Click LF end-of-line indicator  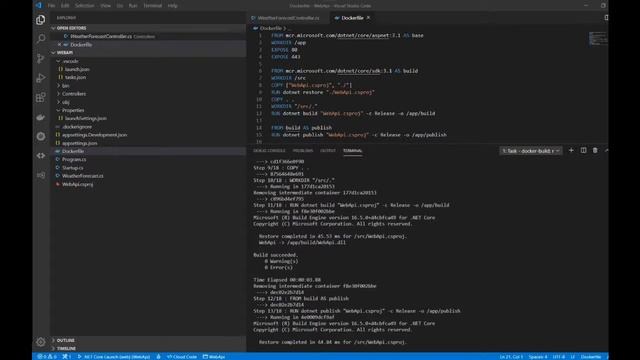[573, 356]
